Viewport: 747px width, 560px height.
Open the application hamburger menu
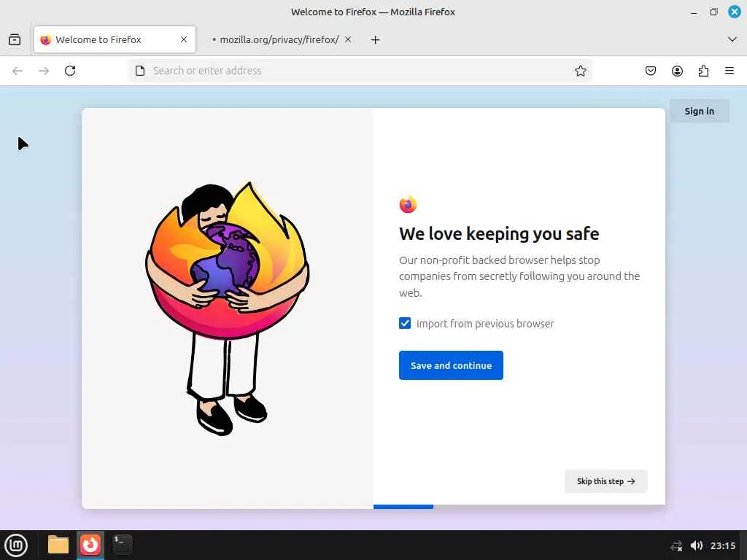tap(729, 71)
